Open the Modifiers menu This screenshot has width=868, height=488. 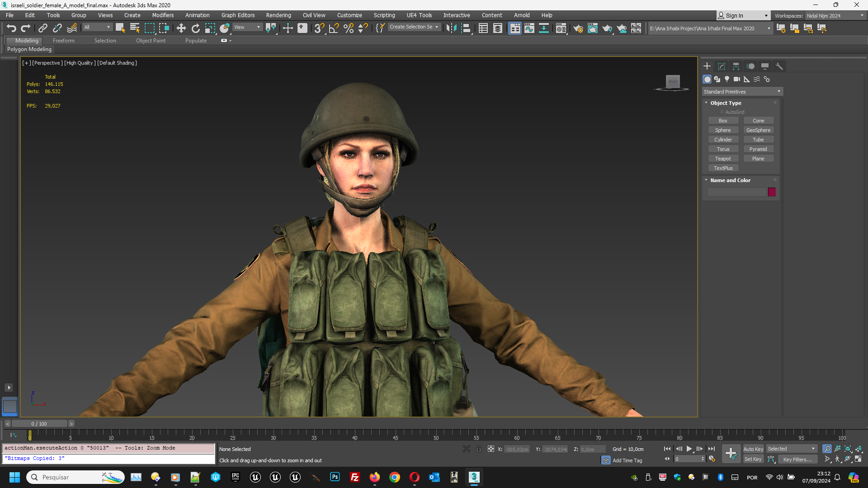163,15
